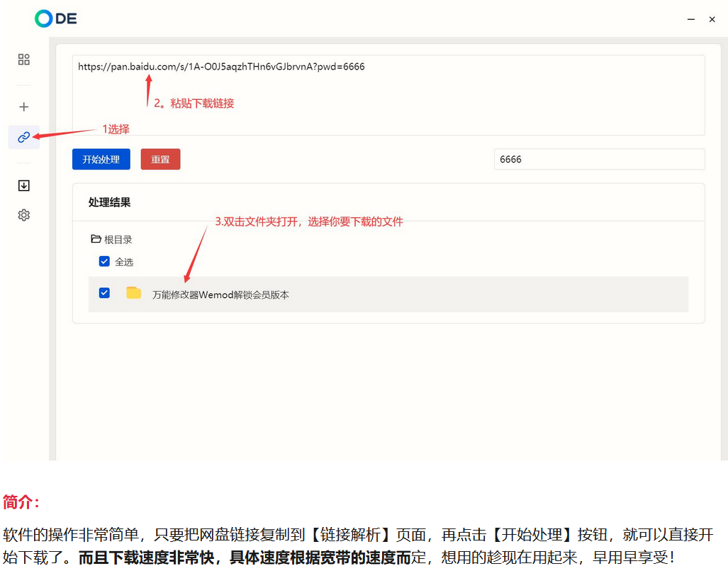Close the ODE window
Screen dimensions: 728x571
712,20
